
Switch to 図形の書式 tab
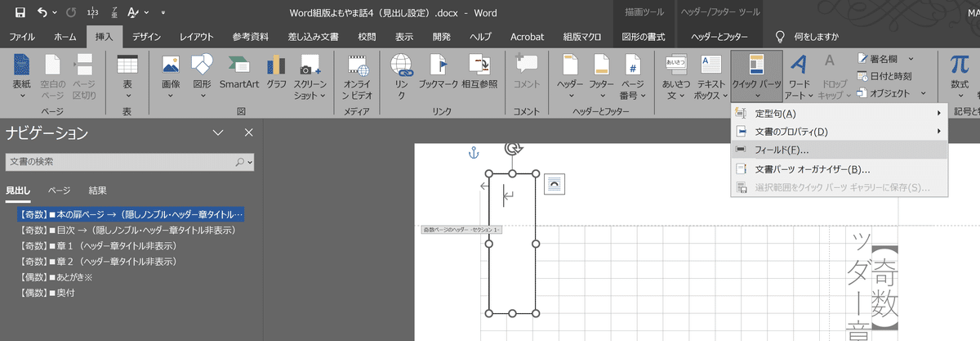pyautogui.click(x=644, y=37)
